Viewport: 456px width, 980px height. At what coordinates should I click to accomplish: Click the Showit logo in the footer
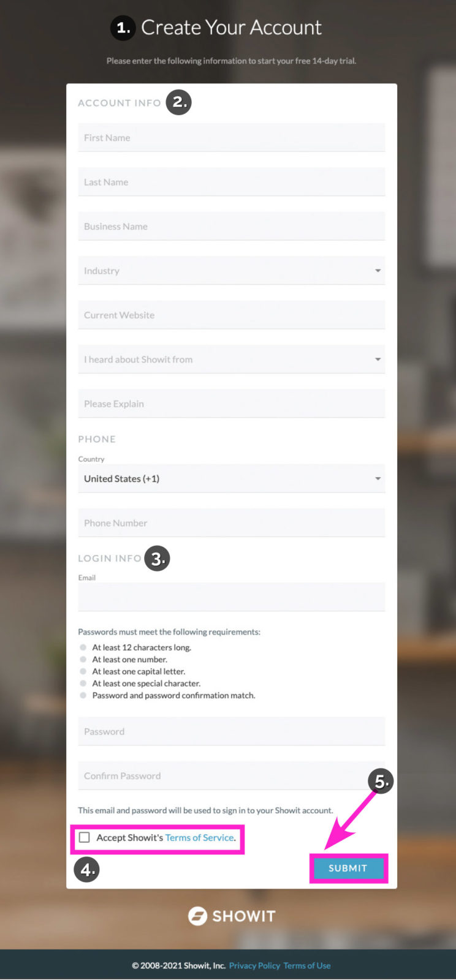point(231,916)
